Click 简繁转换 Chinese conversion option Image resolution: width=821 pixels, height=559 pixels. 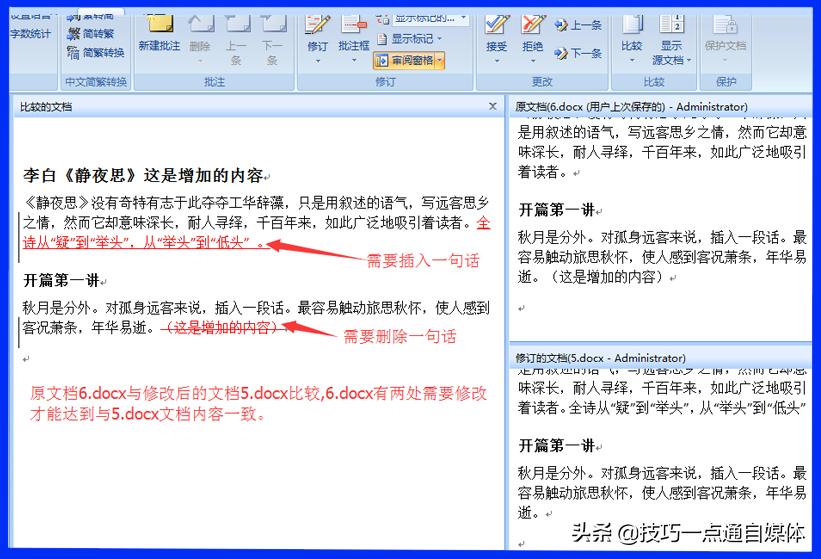point(96,53)
